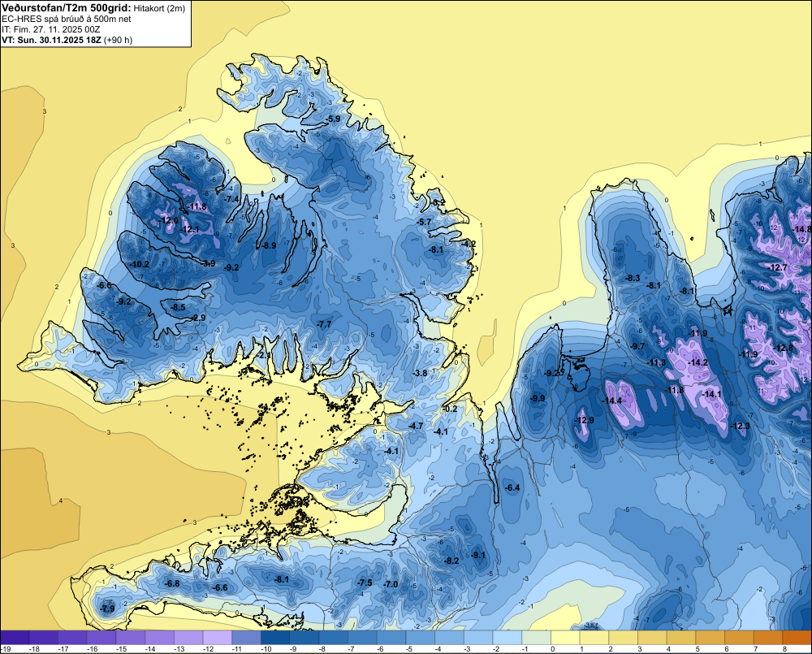Click the -14.2 temperature label

coord(697,362)
